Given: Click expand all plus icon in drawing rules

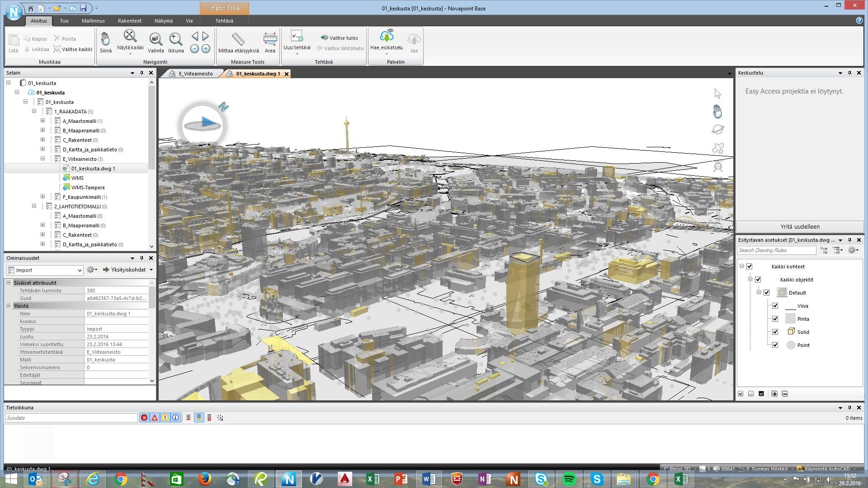Looking at the screenshot, I should pos(774,394).
